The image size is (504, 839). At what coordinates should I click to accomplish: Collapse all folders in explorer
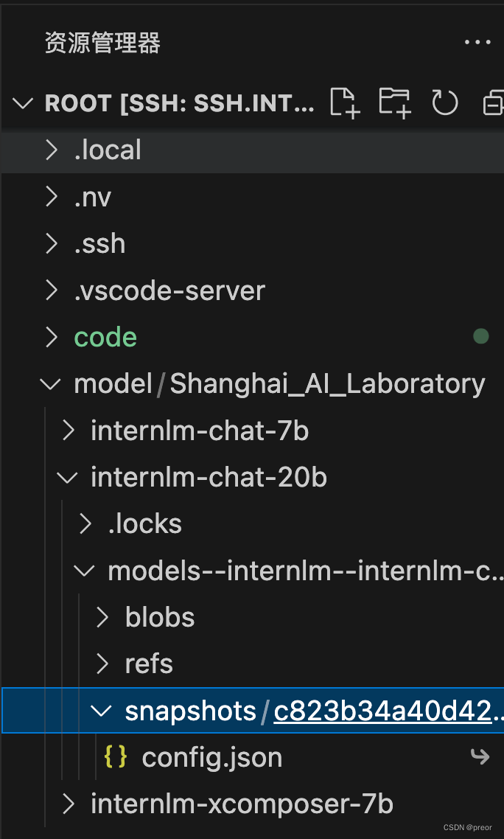click(x=492, y=103)
